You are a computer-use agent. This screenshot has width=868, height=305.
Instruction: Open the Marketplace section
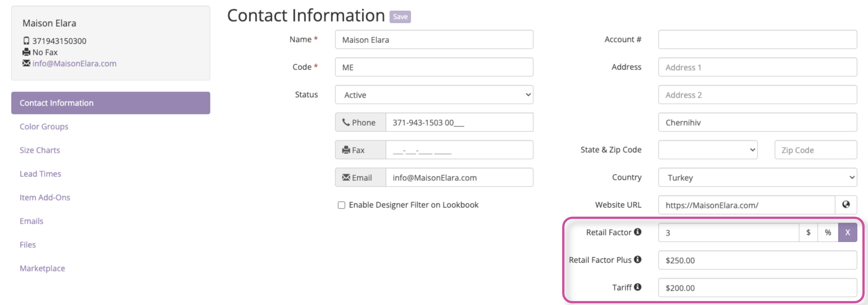42,268
